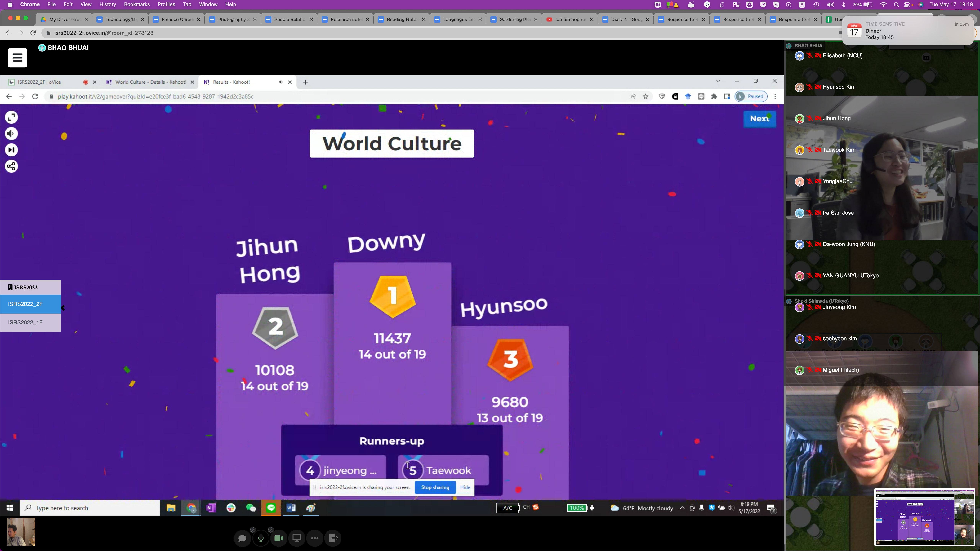Click the Kahoot share icon

pos(11,166)
